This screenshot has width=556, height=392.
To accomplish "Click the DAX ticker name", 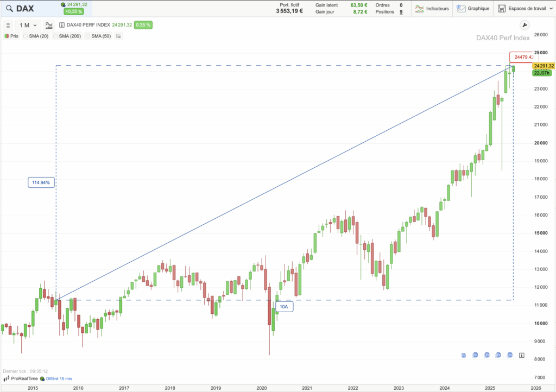I will [x=25, y=9].
